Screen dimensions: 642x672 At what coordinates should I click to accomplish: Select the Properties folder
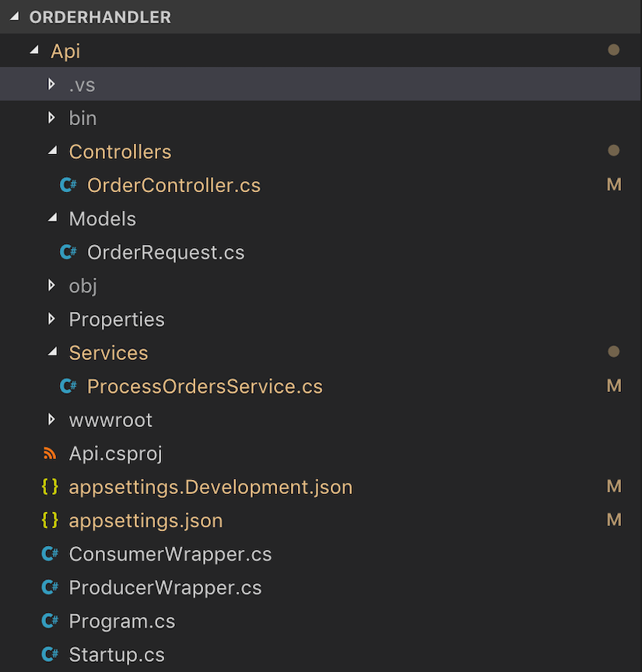click(117, 319)
